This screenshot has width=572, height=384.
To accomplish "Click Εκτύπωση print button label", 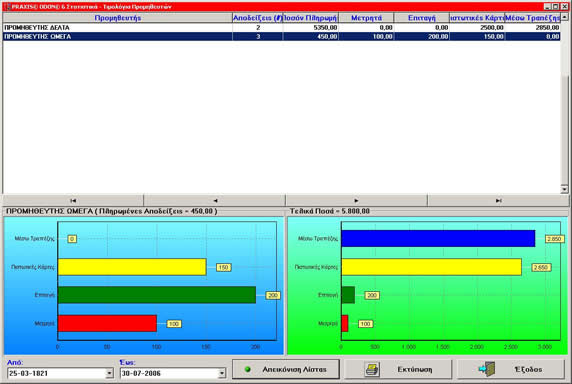I will coord(415,369).
